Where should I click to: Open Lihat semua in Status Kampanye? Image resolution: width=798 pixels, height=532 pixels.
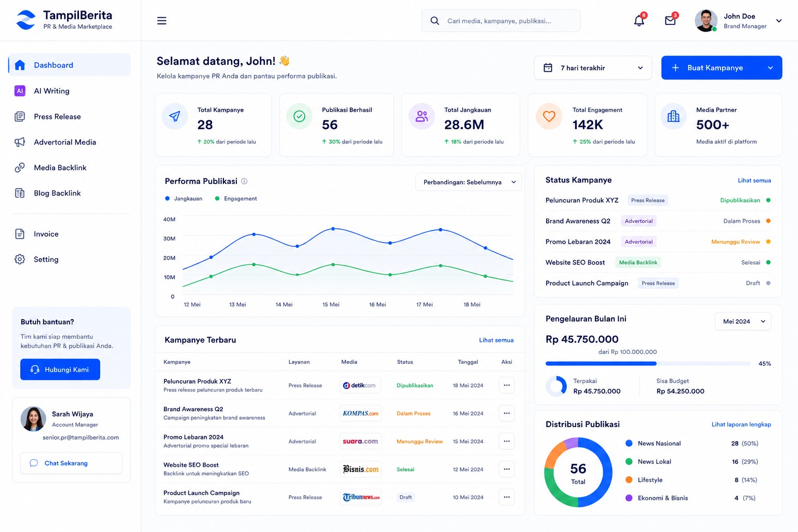(x=754, y=180)
